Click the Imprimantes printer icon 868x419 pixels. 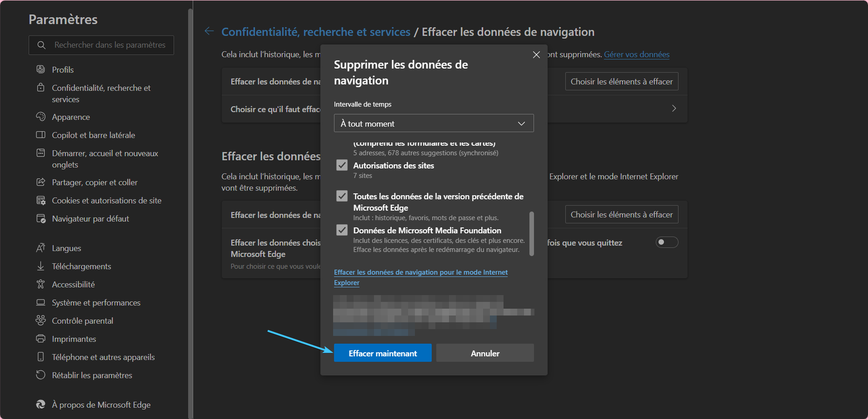click(40, 339)
